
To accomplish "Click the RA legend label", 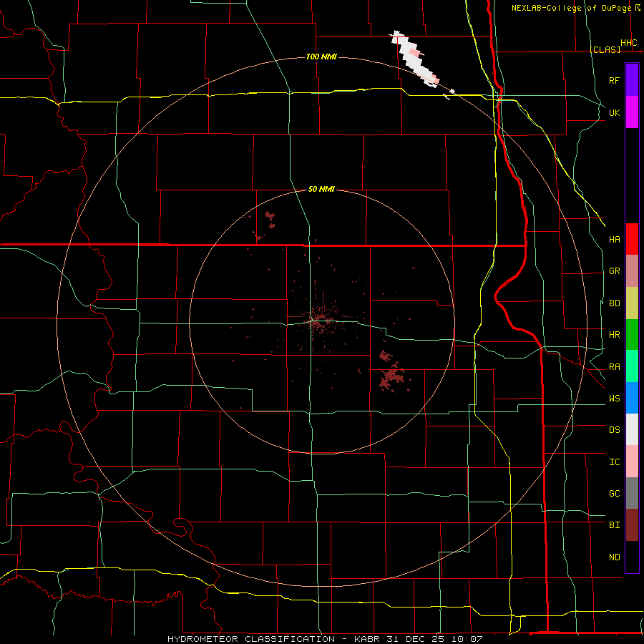I will [x=615, y=367].
